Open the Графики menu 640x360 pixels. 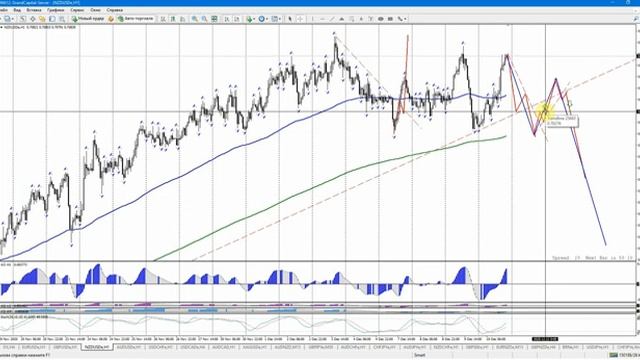tap(55, 10)
